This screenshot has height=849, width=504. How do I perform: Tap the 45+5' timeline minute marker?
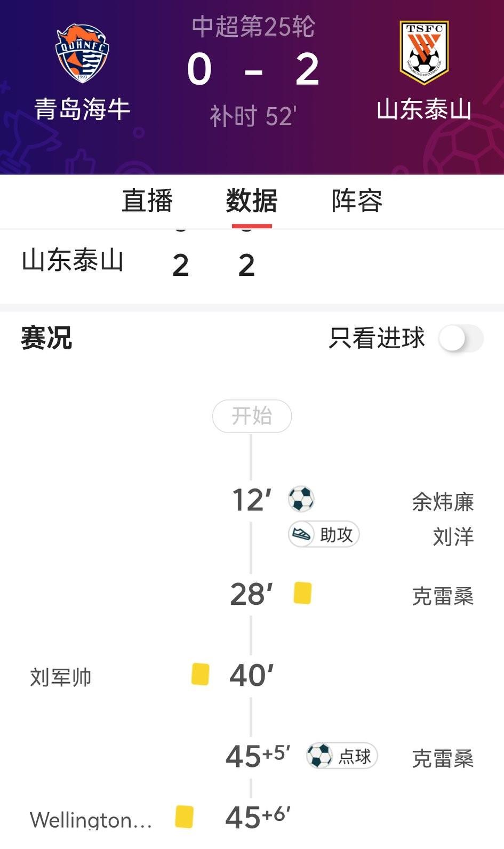[258, 756]
